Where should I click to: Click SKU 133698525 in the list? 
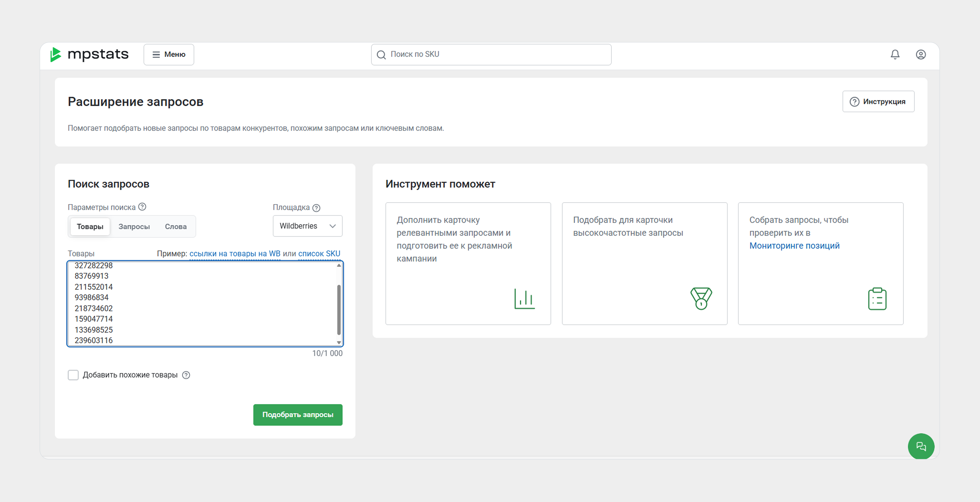(x=94, y=330)
